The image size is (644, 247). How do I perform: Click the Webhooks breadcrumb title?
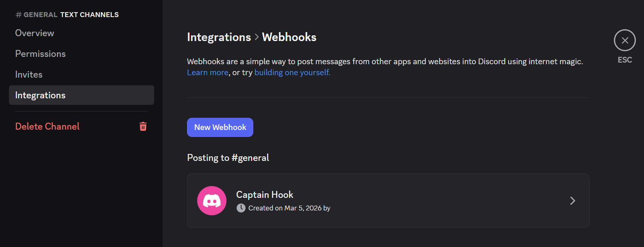coord(289,37)
